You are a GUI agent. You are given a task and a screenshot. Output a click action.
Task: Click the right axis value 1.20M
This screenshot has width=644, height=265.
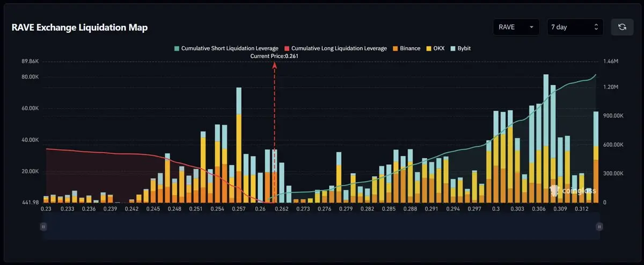point(611,87)
